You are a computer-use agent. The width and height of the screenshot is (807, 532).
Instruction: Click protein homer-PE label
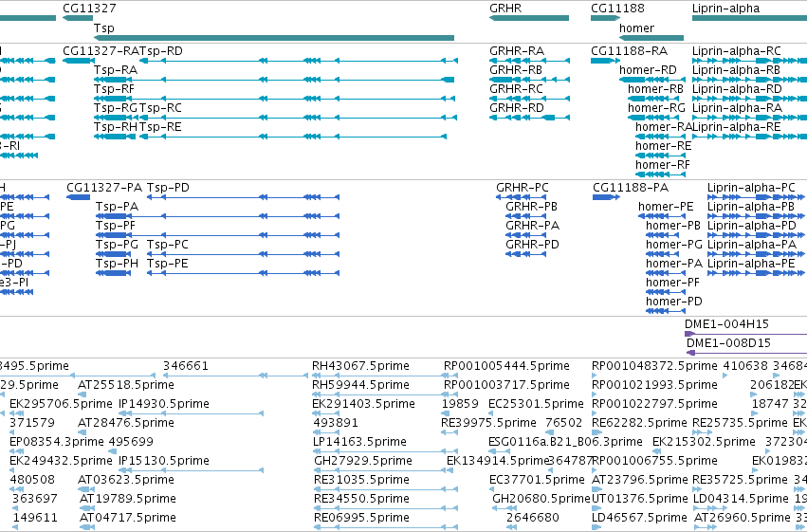666,207
